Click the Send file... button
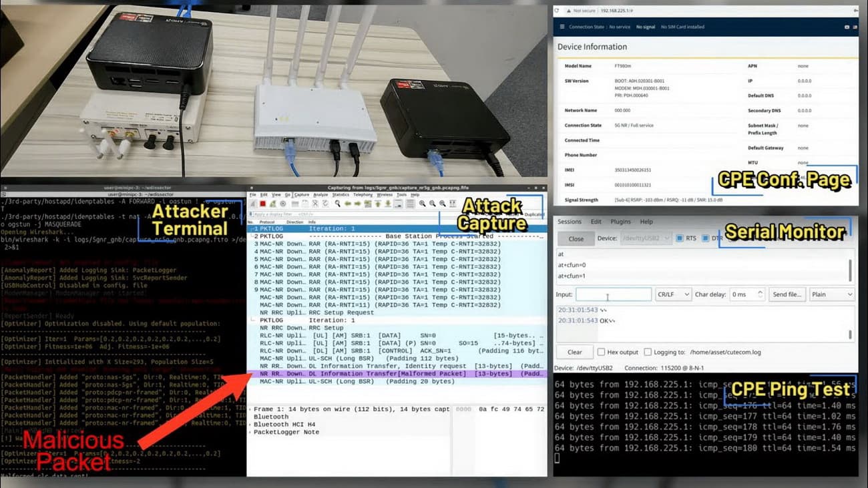Viewport: 868px width, 488px height. tap(787, 294)
